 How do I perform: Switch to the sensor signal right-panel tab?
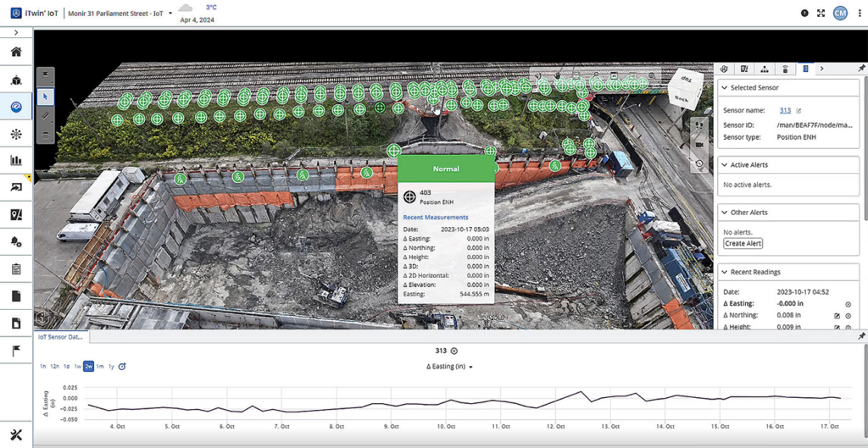point(784,69)
